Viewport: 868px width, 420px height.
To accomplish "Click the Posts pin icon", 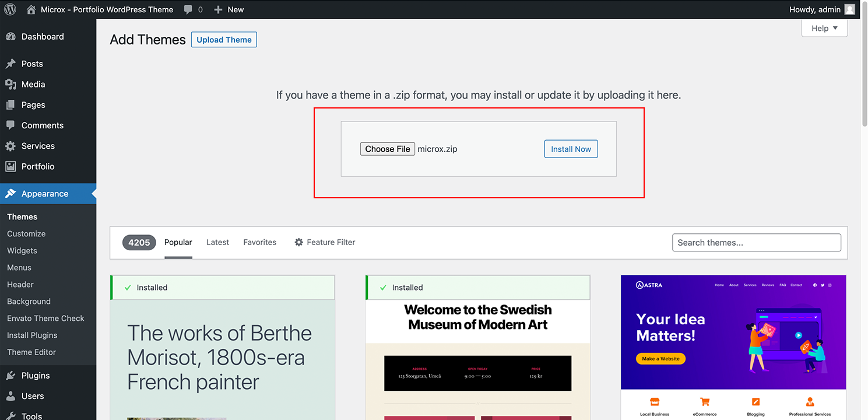I will pyautogui.click(x=10, y=64).
